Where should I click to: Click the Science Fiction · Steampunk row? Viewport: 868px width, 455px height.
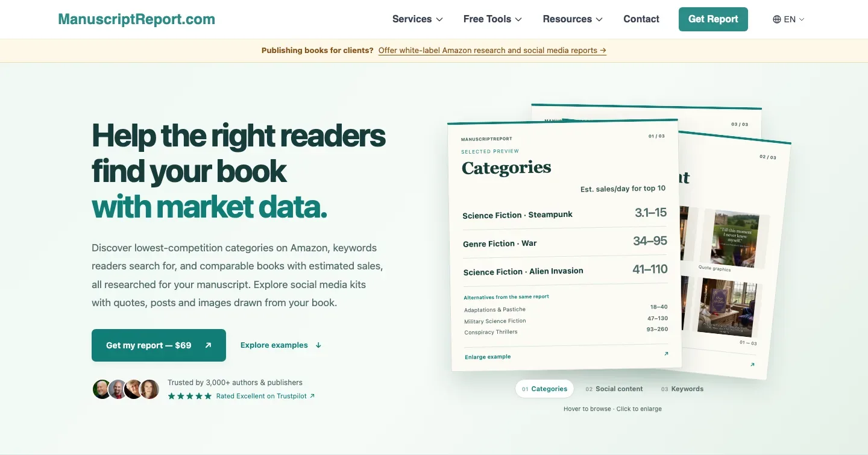coord(565,213)
